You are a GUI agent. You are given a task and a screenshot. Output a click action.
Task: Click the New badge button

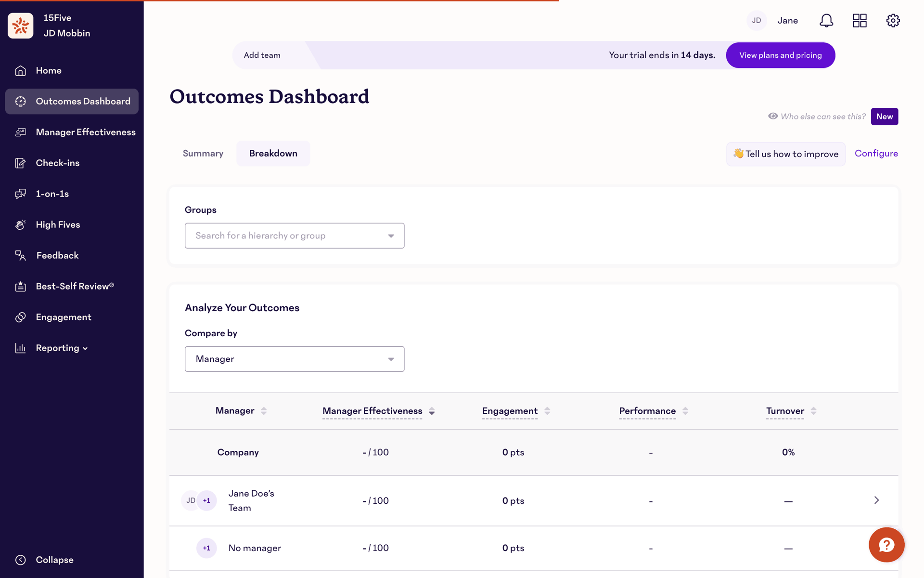(884, 116)
